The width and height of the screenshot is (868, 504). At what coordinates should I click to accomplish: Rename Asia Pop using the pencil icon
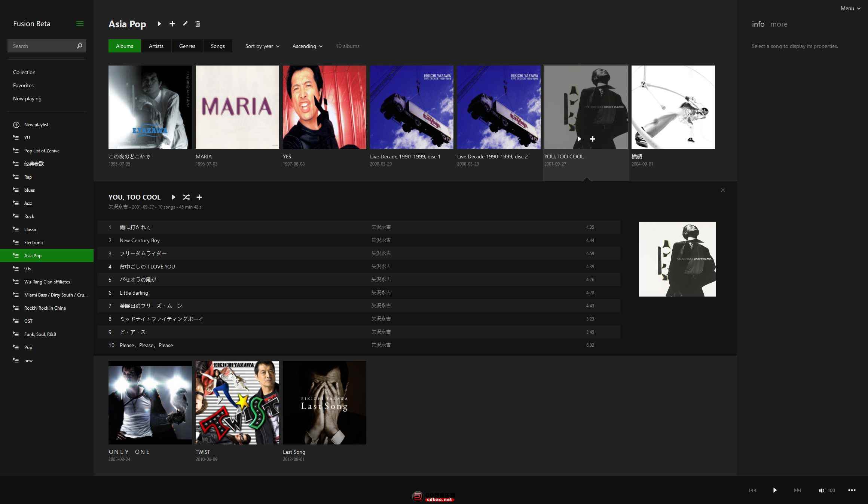point(185,24)
